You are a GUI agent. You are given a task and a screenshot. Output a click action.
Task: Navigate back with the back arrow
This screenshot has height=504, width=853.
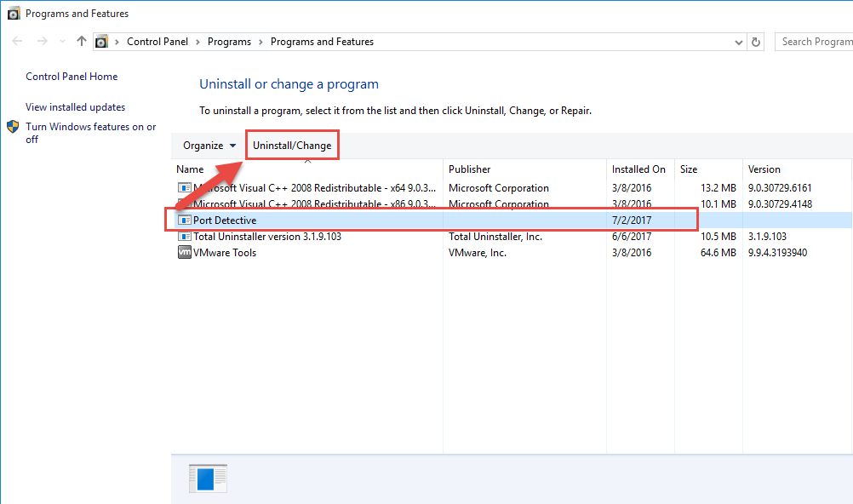point(15,41)
